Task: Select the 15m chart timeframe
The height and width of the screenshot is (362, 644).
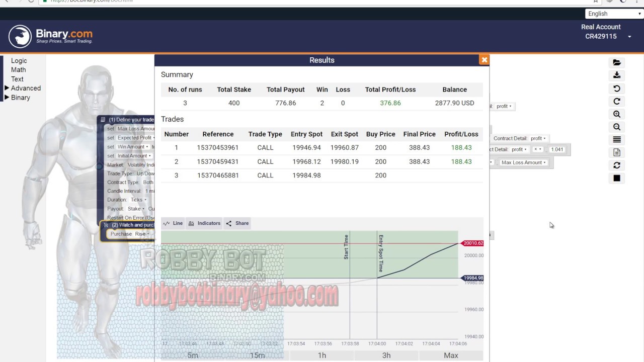Action: point(257,355)
